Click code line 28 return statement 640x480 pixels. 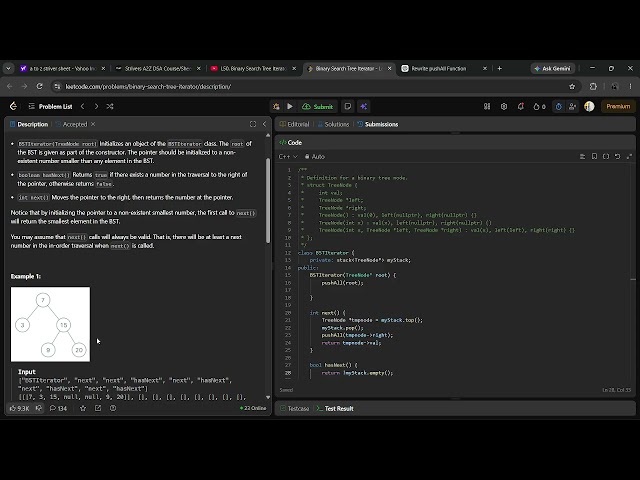point(357,373)
